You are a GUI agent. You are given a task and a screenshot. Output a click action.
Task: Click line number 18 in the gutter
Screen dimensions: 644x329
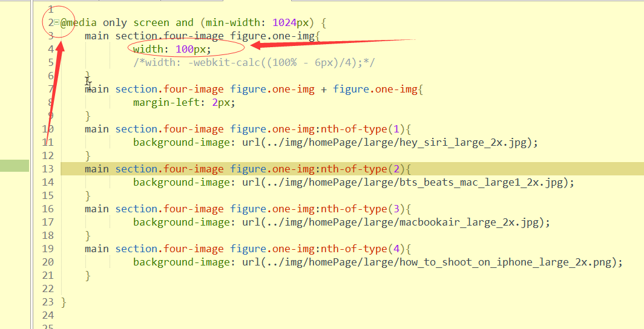click(x=48, y=235)
